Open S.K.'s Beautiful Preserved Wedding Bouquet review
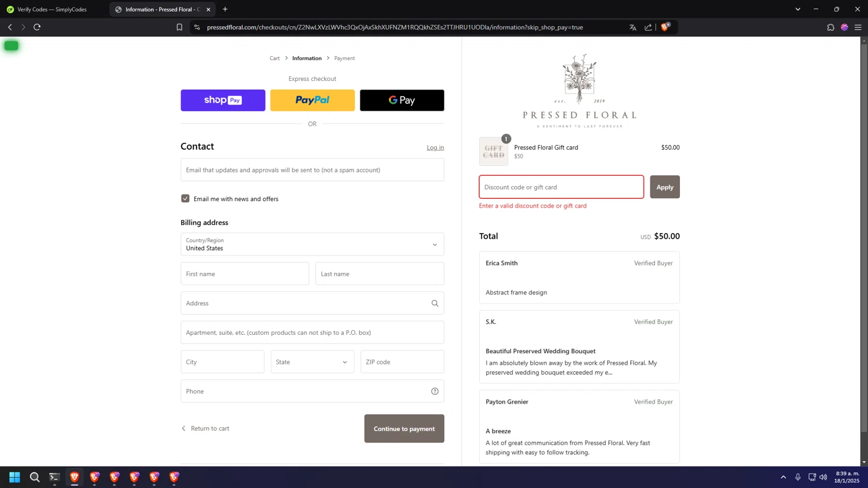The width and height of the screenshot is (868, 488). pos(579,347)
